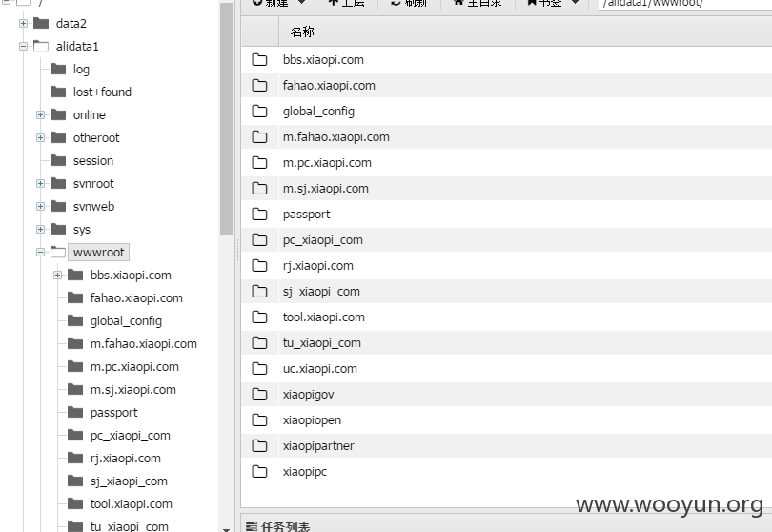Refresh listing with the 刷新 button
This screenshot has height=532, width=772.
409,3
